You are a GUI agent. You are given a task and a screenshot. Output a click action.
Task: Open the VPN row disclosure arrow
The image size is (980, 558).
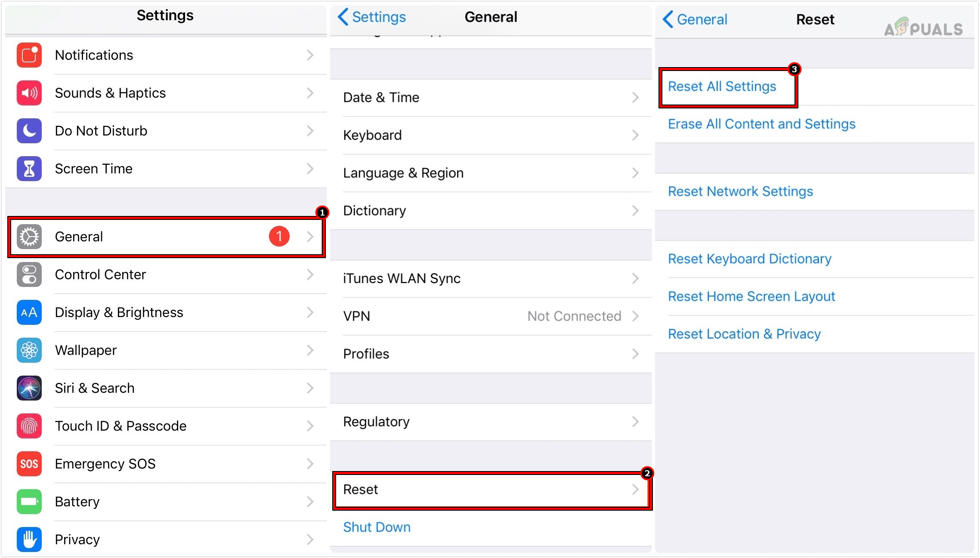636,316
